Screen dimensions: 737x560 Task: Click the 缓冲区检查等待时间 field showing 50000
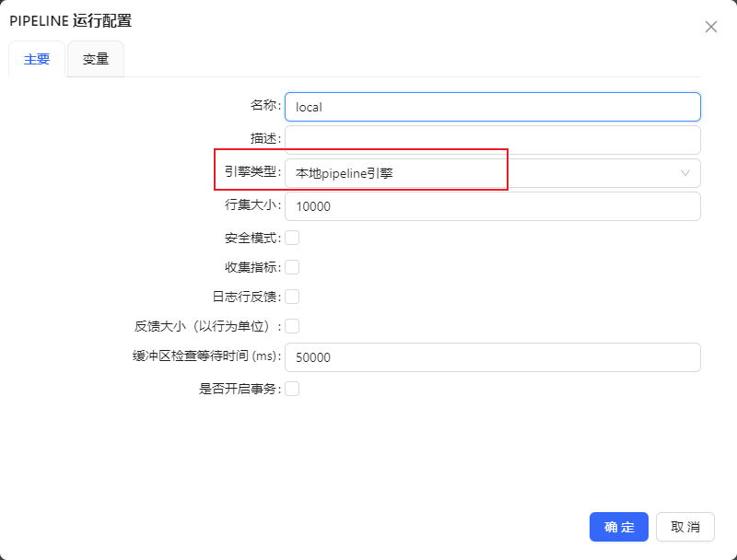(492, 357)
